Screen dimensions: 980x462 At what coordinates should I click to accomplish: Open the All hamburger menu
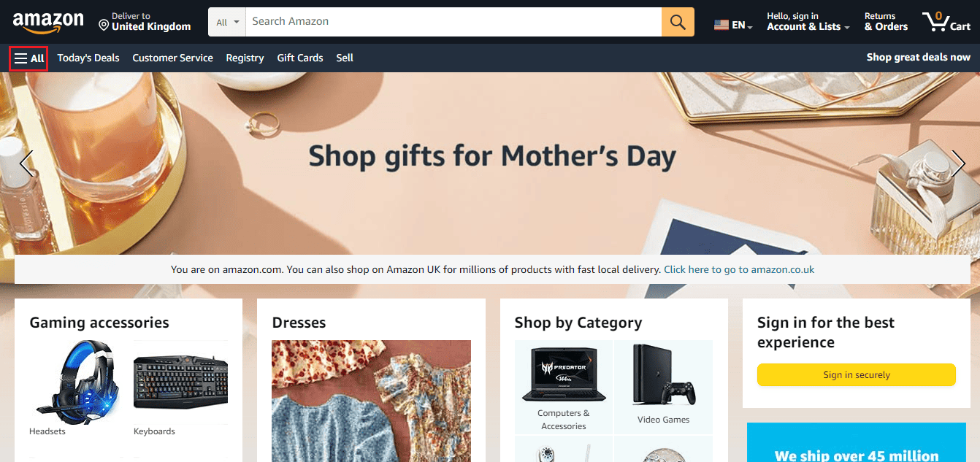click(x=28, y=58)
